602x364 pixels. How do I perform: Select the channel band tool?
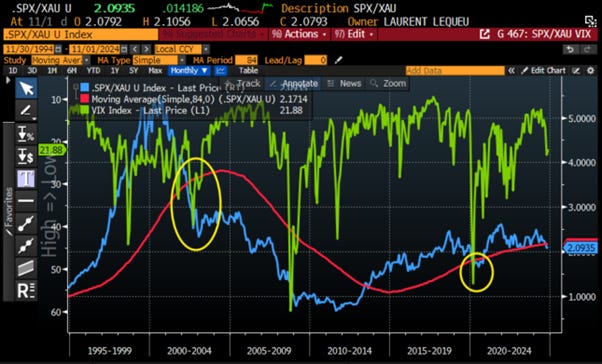click(26, 268)
